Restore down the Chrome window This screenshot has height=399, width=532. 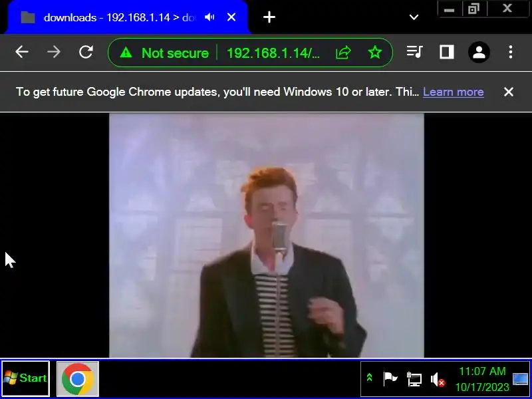coord(473,9)
